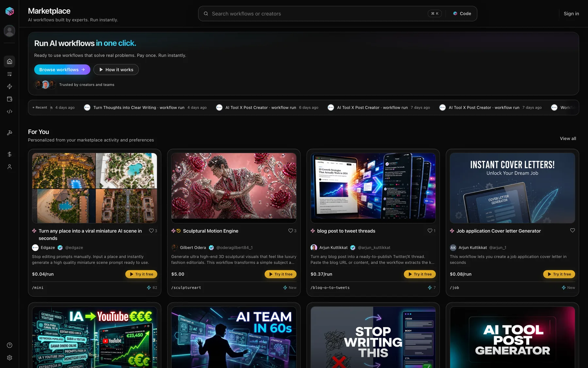Click Try it free on blog post to tweet threads
The width and height of the screenshot is (588, 368).
pyautogui.click(x=420, y=274)
